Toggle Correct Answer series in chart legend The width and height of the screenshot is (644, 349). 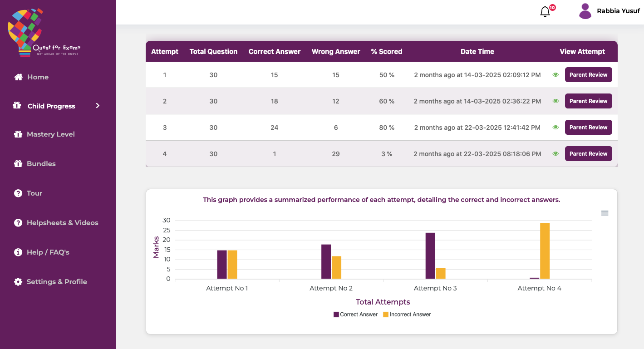point(356,315)
